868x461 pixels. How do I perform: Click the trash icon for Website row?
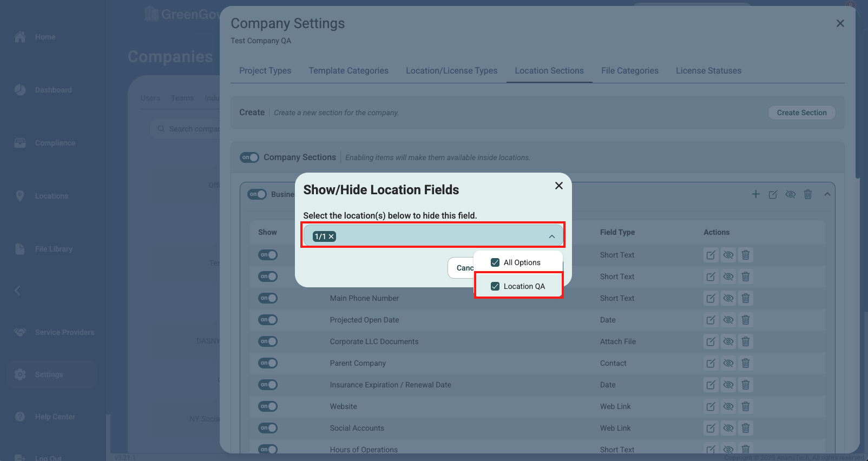[745, 406]
